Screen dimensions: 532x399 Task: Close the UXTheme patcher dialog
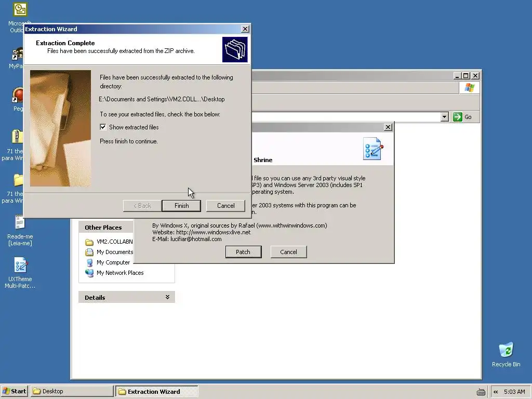(388, 127)
